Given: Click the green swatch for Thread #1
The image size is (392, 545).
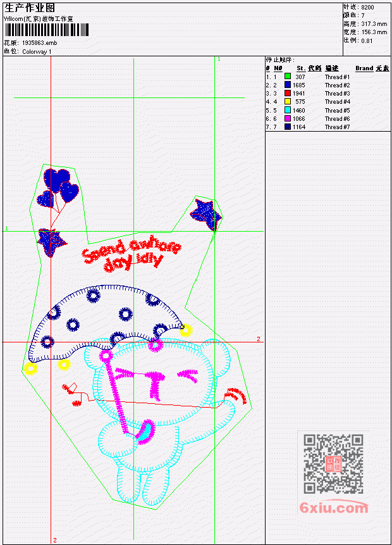Looking at the screenshot, I should pos(288,76).
